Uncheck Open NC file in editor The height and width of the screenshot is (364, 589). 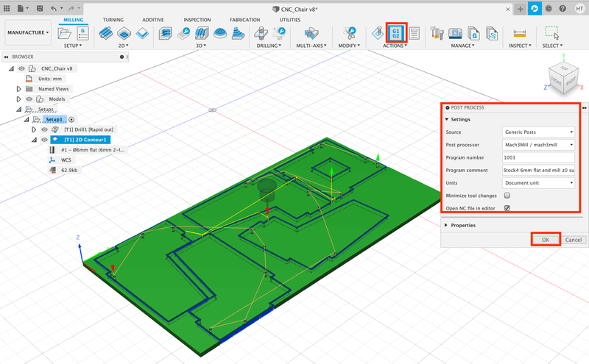tap(507, 209)
